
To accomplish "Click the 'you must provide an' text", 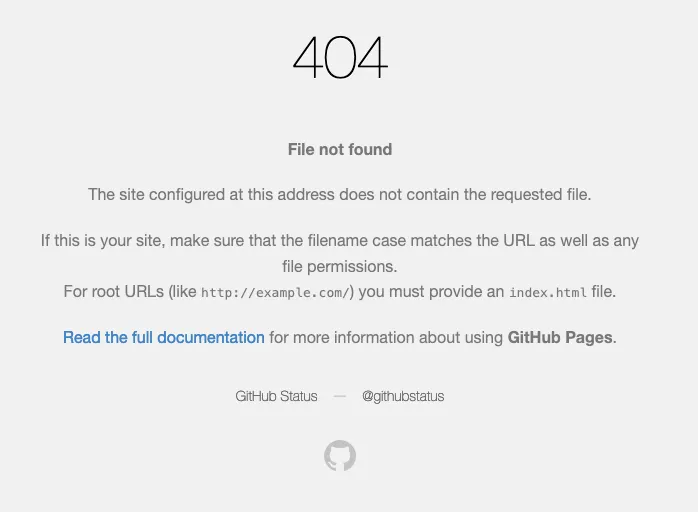I will [432, 292].
